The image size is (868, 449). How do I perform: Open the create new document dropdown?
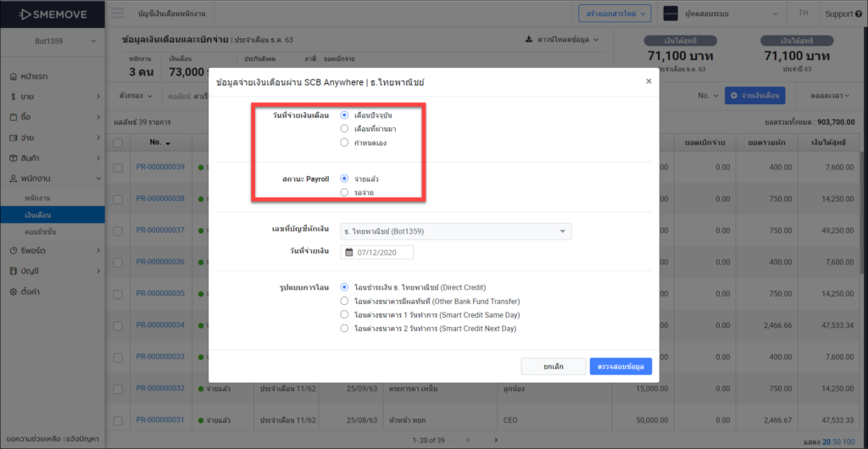pyautogui.click(x=615, y=14)
